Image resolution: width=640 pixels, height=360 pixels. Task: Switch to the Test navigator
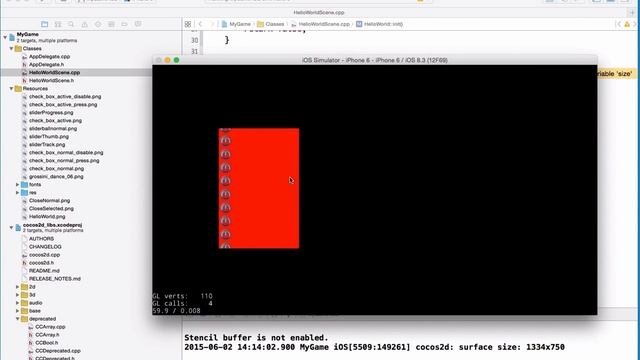coord(98,24)
